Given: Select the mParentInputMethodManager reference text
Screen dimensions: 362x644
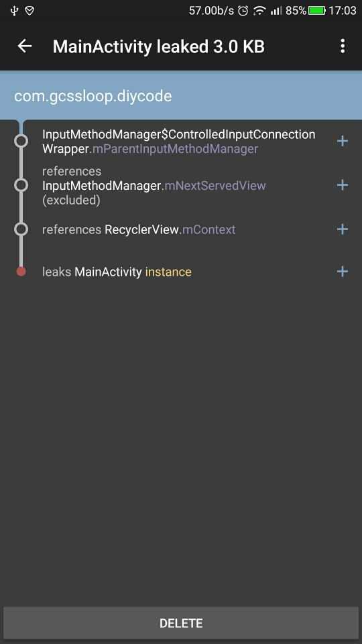Looking at the screenshot, I should click(x=175, y=149).
